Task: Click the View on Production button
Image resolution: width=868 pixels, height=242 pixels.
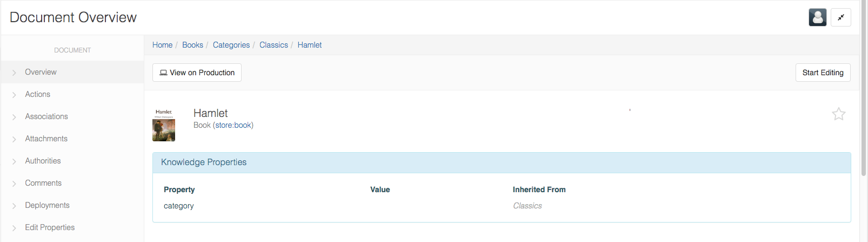Action: tap(197, 73)
